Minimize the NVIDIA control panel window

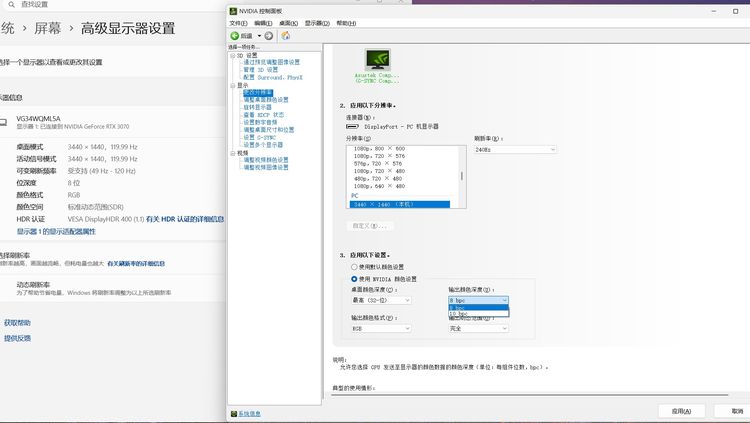(x=714, y=11)
